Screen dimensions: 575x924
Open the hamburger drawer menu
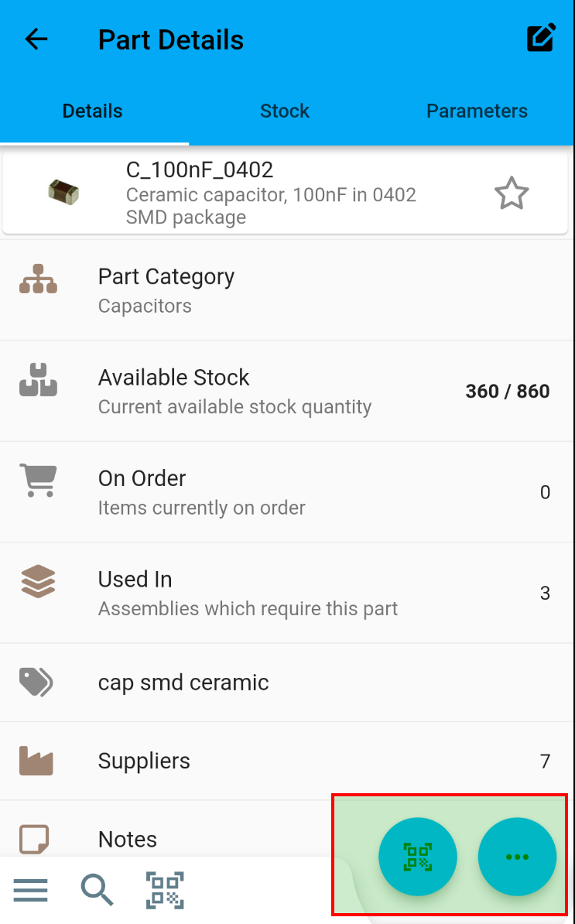[x=31, y=890]
